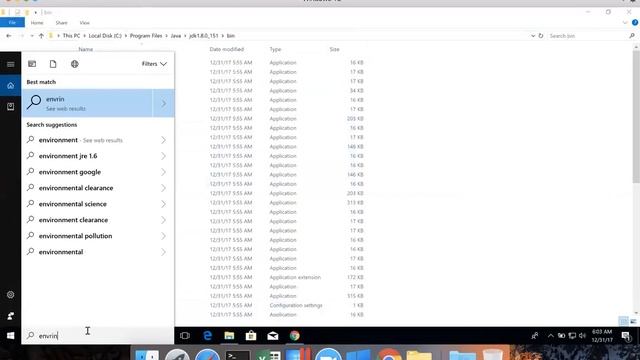Open Action Center notifications icon

[626, 336]
